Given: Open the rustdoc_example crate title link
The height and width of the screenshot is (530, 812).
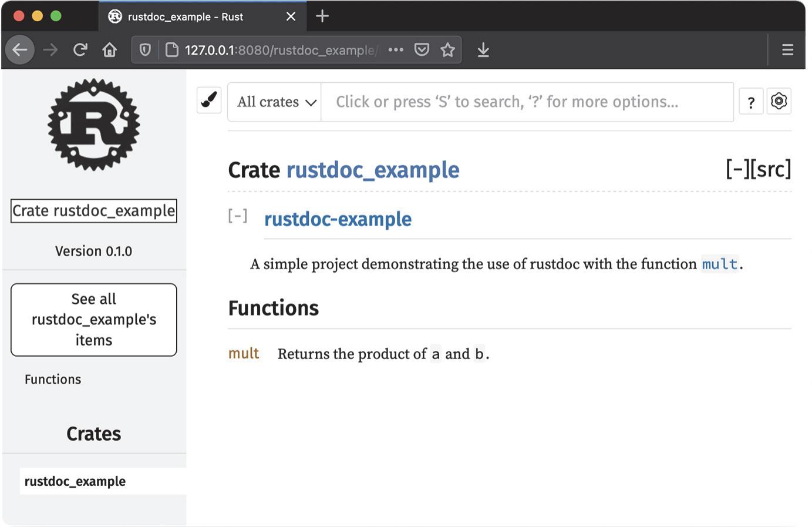Looking at the screenshot, I should pos(373,170).
